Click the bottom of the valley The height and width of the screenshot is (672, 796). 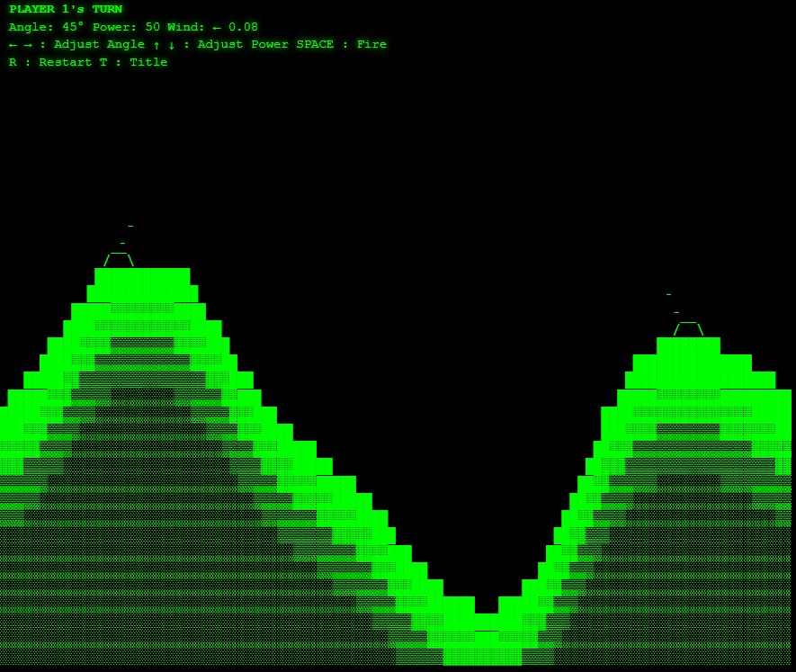486,623
